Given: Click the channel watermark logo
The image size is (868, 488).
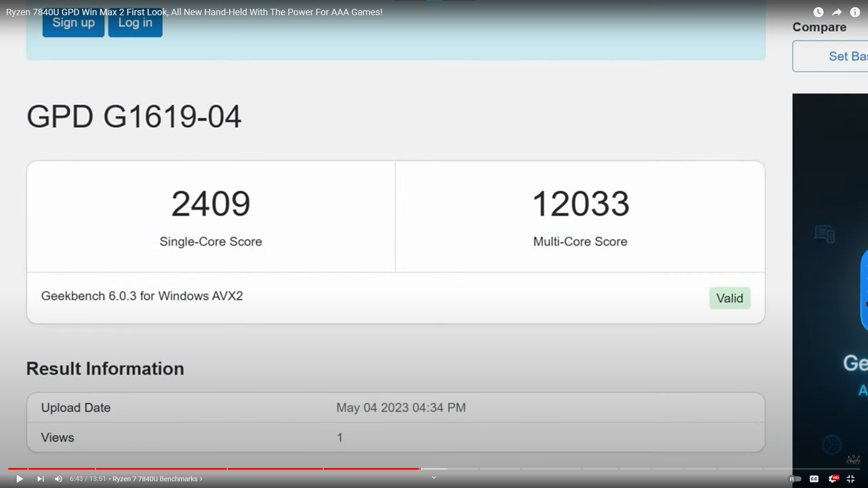Looking at the screenshot, I should pyautogui.click(x=853, y=459).
